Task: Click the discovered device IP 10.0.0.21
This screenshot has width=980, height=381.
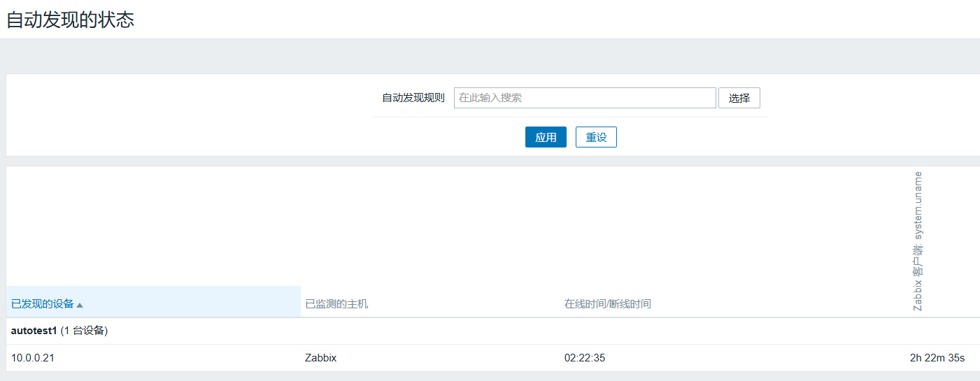Action: click(33, 358)
